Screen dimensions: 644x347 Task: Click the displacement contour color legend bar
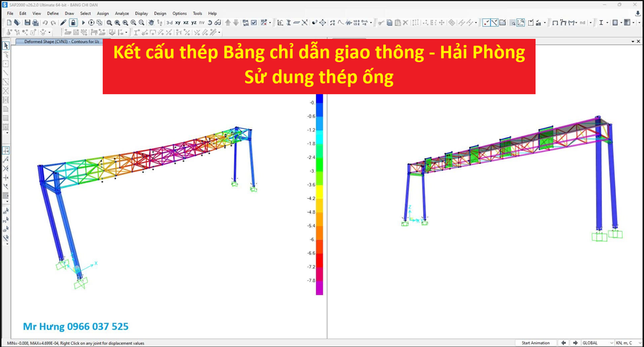[319, 194]
